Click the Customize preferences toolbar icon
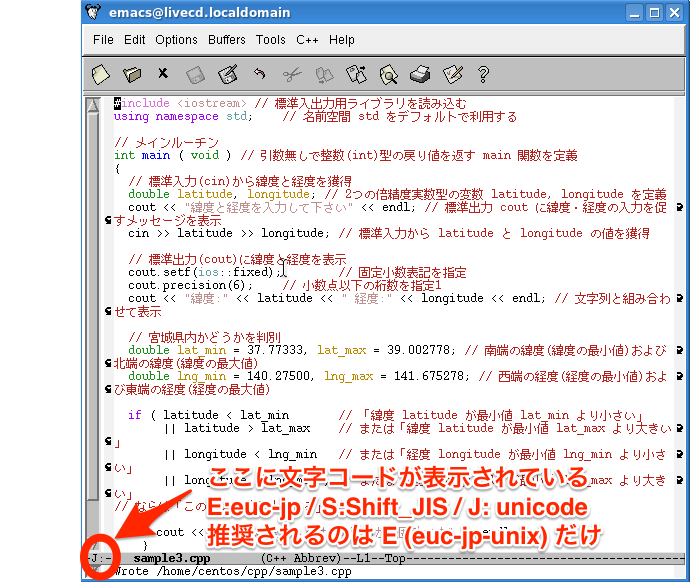 click(453, 74)
